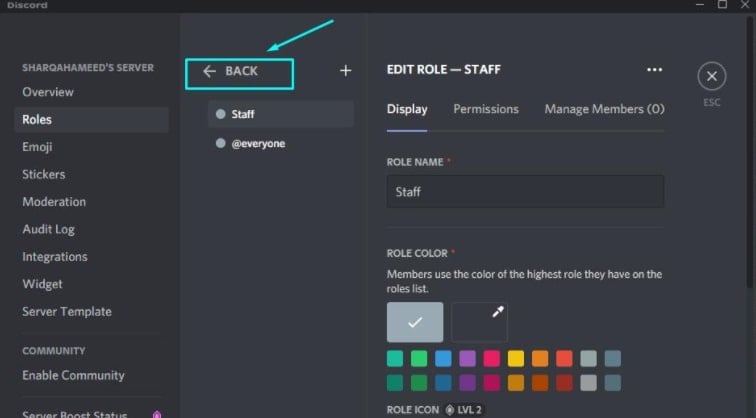Screen dimensions: 756x418
Task: Click the Role Name input field
Action: click(x=525, y=192)
